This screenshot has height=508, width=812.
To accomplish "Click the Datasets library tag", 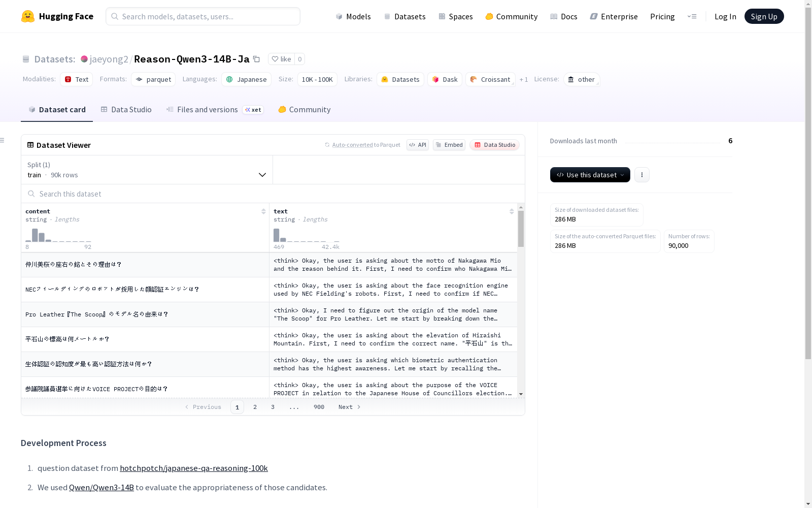I will (x=400, y=79).
